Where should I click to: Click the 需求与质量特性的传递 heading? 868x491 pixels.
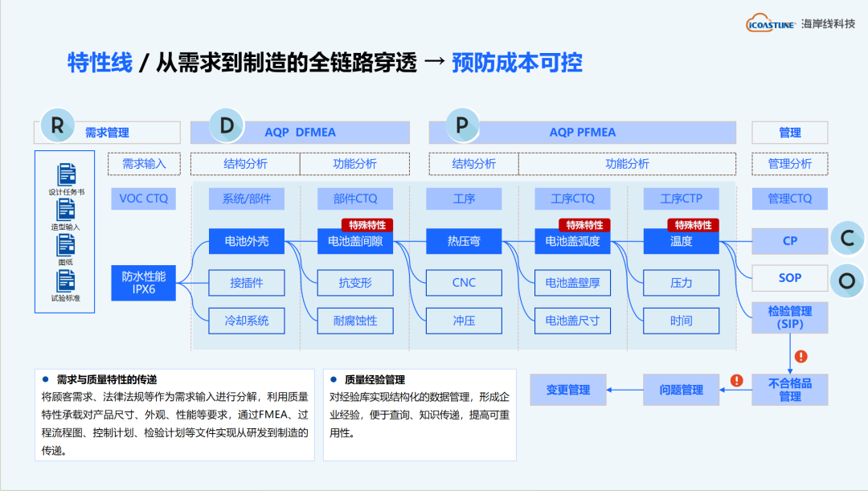[x=107, y=380]
